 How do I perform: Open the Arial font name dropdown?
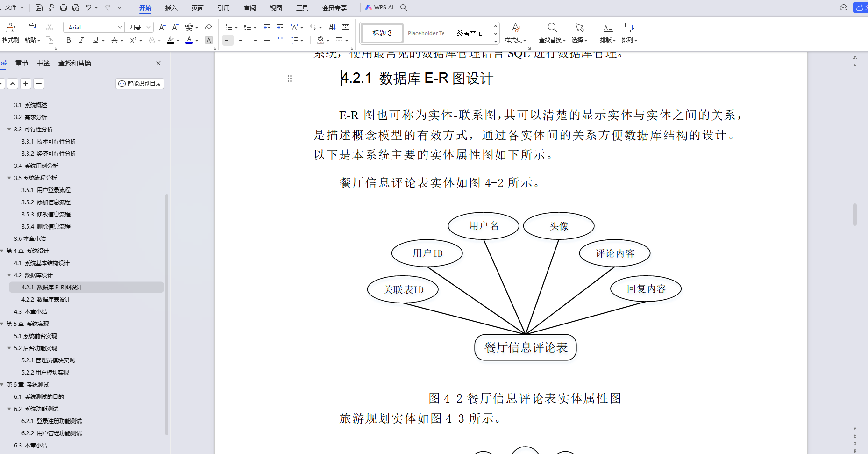(120, 27)
